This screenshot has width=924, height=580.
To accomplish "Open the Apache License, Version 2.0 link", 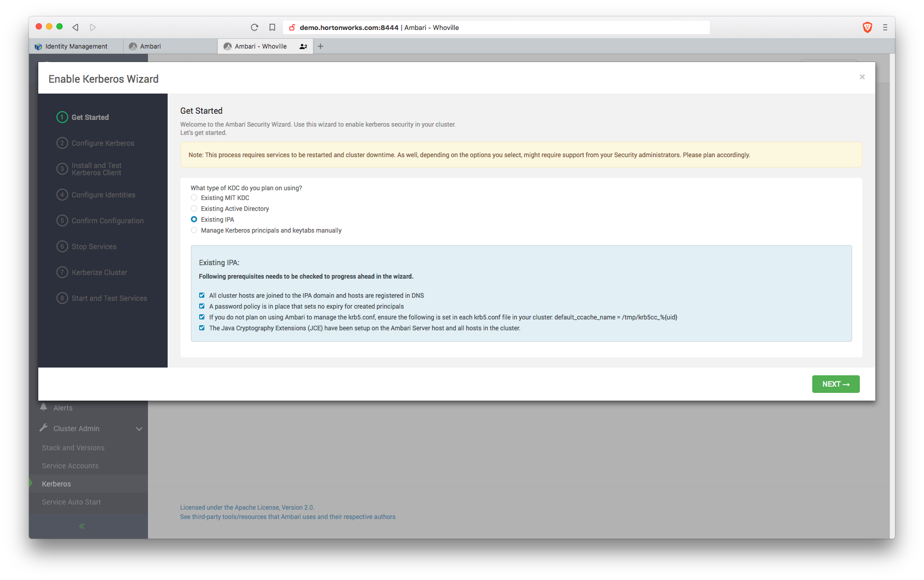I will [247, 508].
